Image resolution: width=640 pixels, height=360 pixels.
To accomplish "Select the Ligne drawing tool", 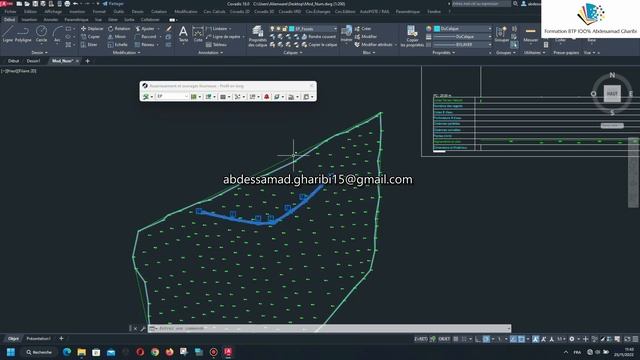I will click(x=8, y=34).
